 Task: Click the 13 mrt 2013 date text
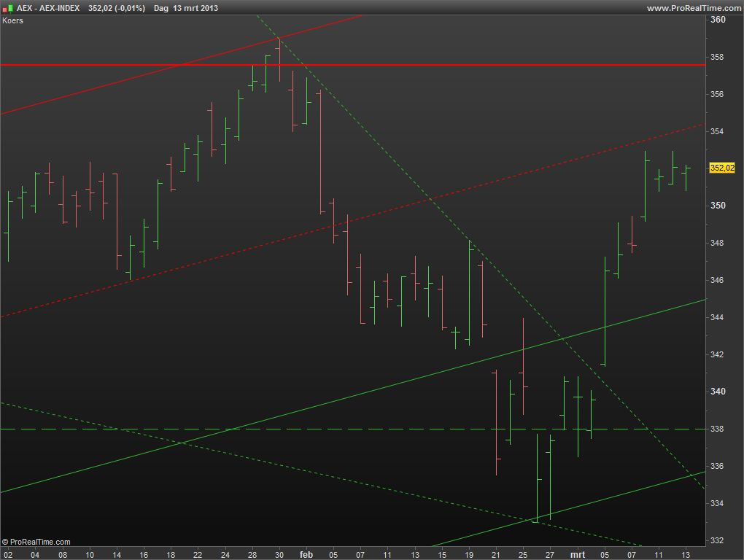(195, 8)
